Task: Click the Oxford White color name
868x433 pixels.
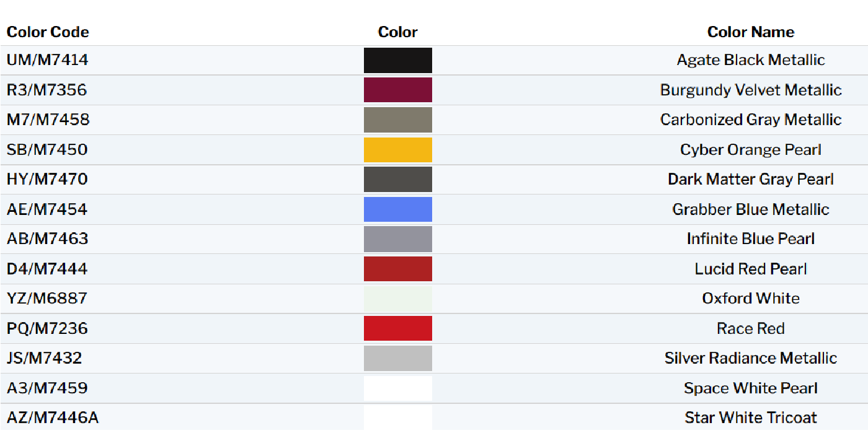Action: point(750,299)
